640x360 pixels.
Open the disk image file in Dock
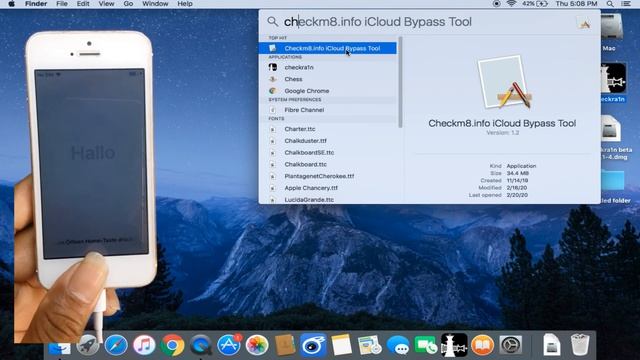point(551,345)
